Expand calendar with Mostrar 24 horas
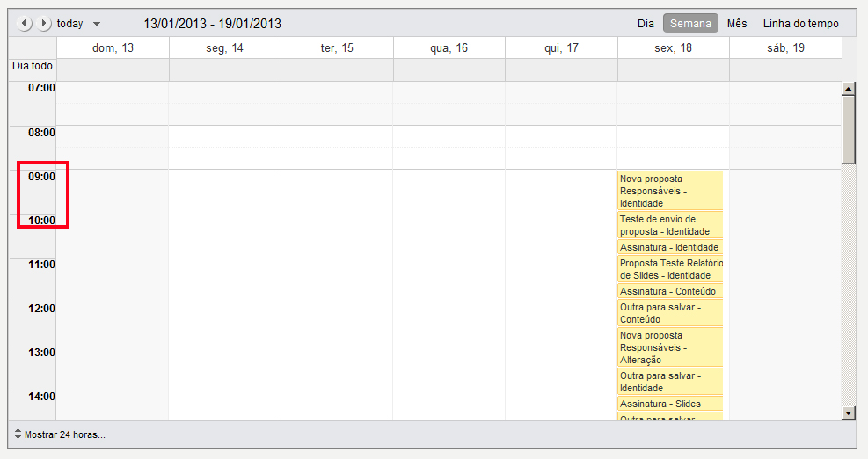Image resolution: width=868 pixels, height=459 pixels. tap(60, 433)
